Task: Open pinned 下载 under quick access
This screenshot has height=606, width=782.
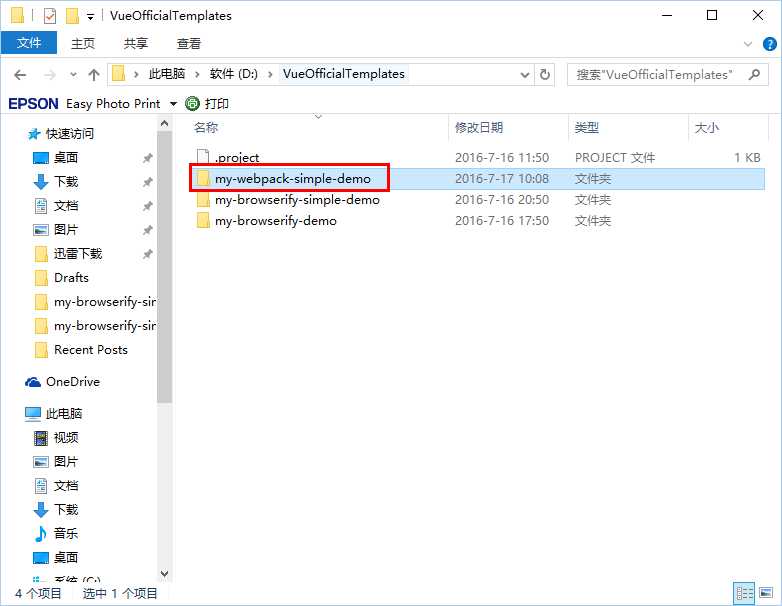Action: (65, 182)
